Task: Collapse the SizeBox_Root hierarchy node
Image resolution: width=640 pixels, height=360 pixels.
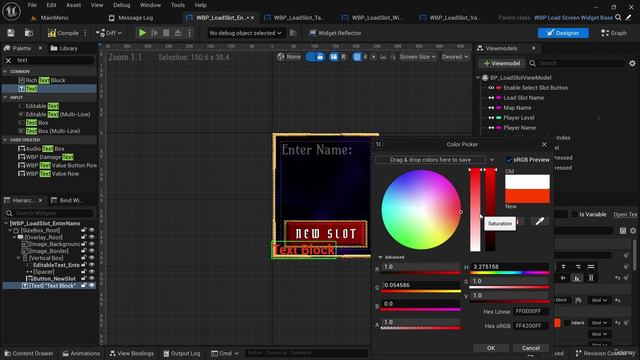Action: click(10, 231)
